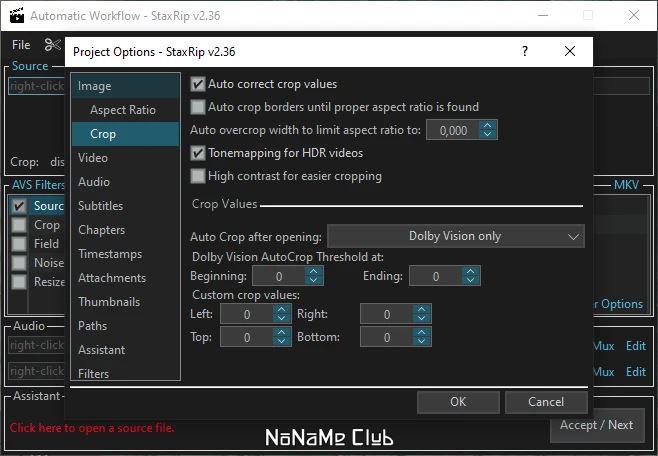Toggle Auto correct crop values checkbox

click(198, 84)
